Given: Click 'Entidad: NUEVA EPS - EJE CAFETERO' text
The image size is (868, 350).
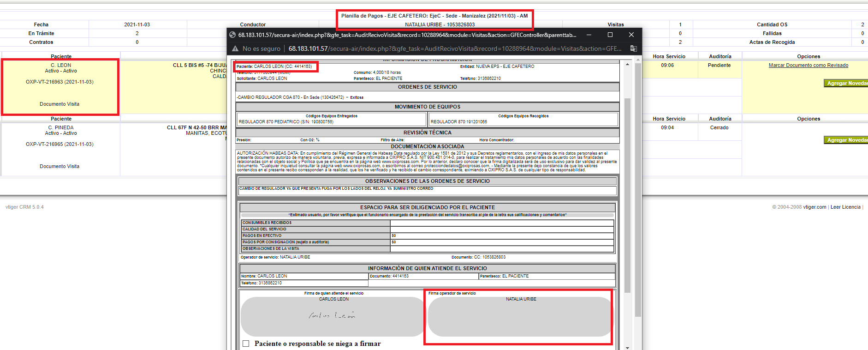Looking at the screenshot, I should tap(497, 66).
